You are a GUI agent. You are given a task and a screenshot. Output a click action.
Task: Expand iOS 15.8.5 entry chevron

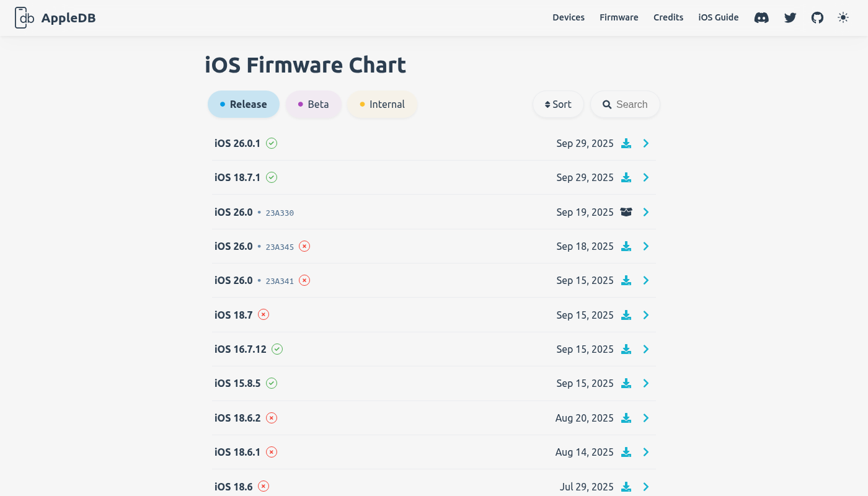tap(646, 384)
